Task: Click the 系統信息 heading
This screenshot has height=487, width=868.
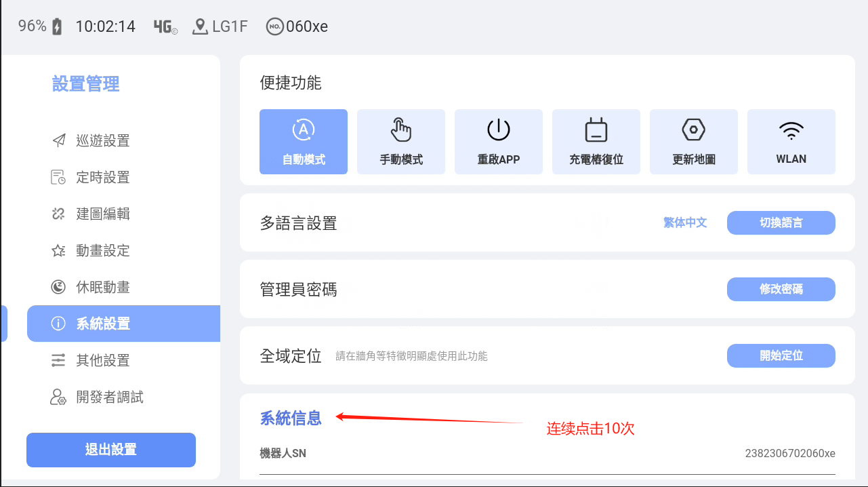Action: [x=291, y=418]
